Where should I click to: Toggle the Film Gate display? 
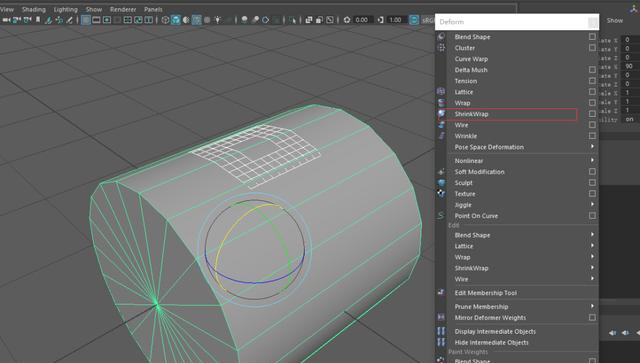click(x=96, y=20)
